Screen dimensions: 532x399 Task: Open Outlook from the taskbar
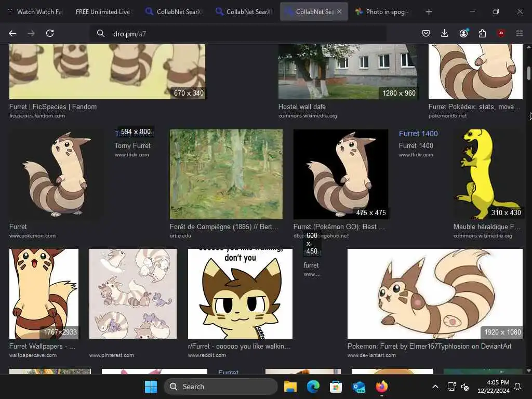tap(358, 387)
